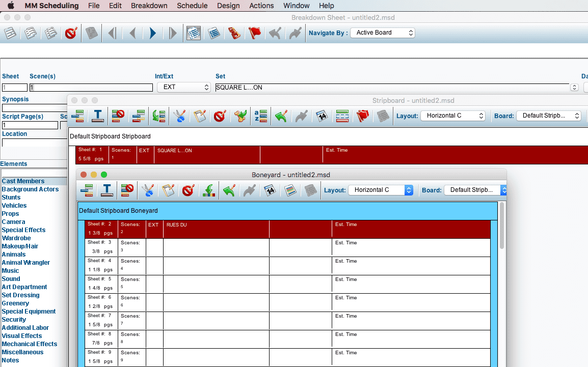The width and height of the screenshot is (588, 367).
Task: Click the colored stripes sheet icon in Boneyard toolbar
Action: pos(290,190)
